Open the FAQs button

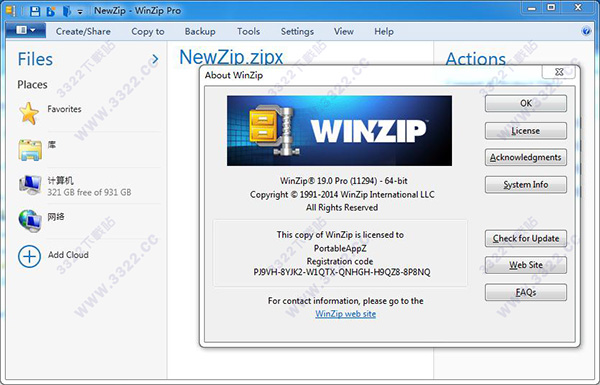tap(526, 292)
